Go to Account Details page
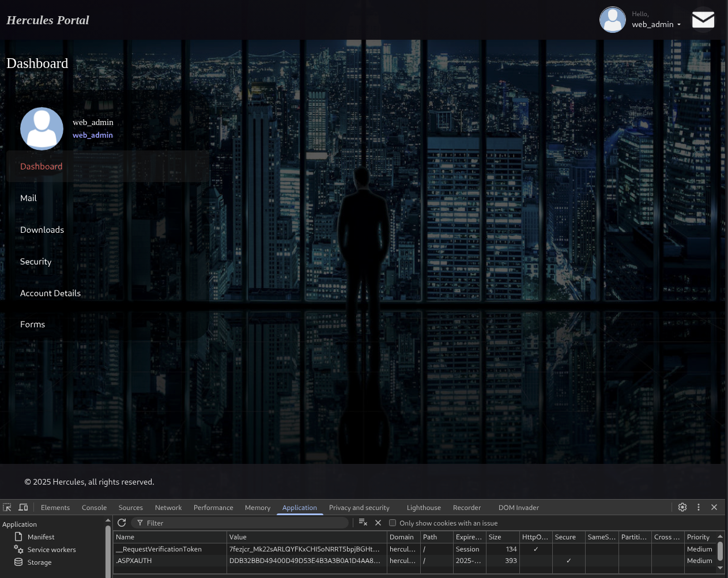Screen dimensions: 728x578 (x=50, y=293)
